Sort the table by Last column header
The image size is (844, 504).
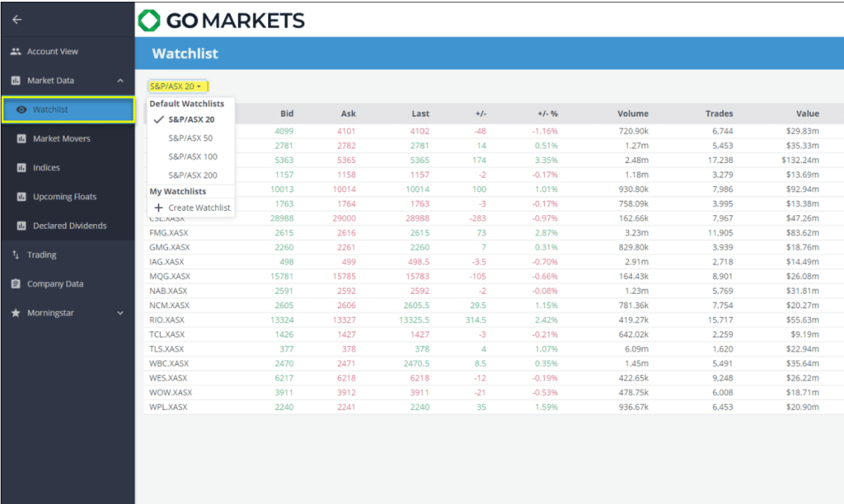click(420, 114)
